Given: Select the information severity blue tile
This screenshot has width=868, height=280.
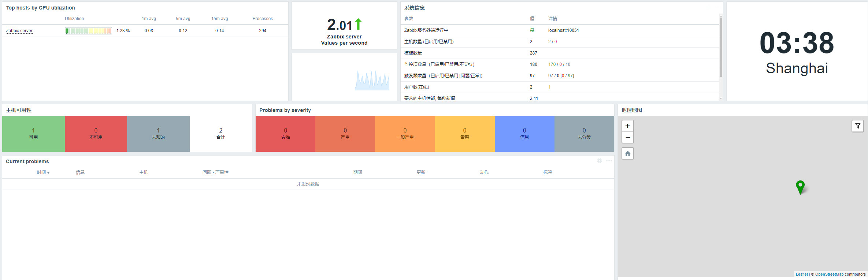Looking at the screenshot, I should point(524,134).
